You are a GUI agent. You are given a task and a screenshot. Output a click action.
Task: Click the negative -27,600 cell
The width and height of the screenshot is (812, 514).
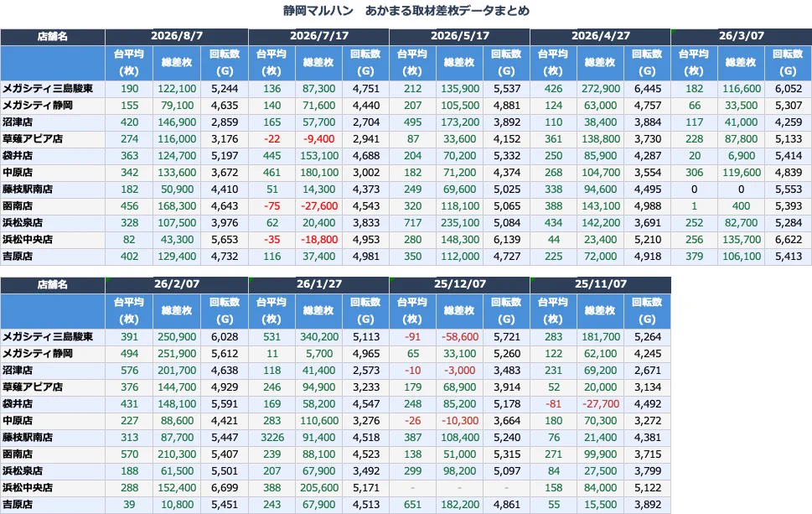click(319, 206)
